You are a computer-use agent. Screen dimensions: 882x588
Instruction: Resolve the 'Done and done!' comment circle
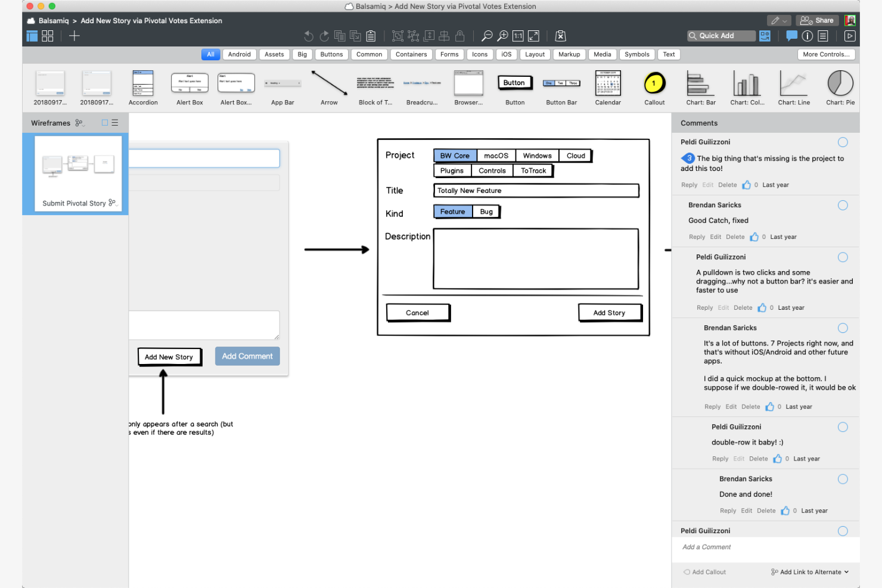coord(843,479)
